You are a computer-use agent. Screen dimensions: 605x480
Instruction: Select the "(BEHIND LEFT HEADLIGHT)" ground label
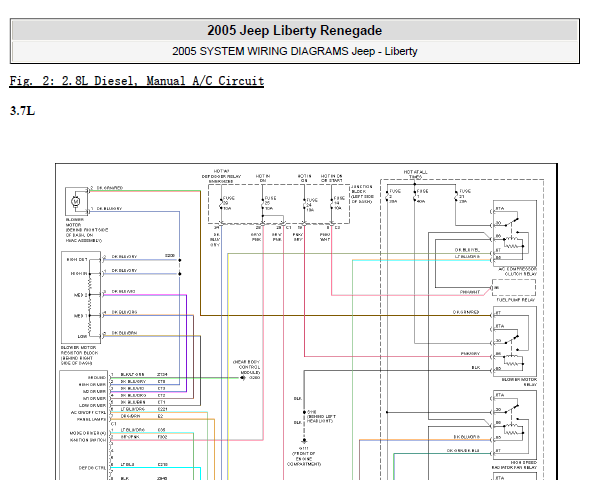point(321,419)
